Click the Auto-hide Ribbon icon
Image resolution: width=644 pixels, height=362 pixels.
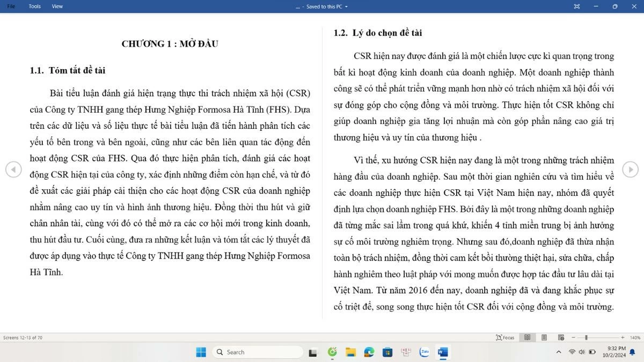tap(576, 6)
